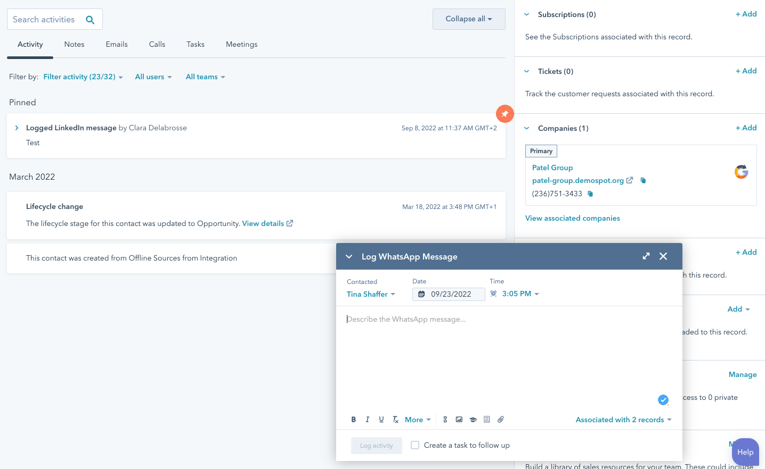Click View associated companies

pos(572,218)
